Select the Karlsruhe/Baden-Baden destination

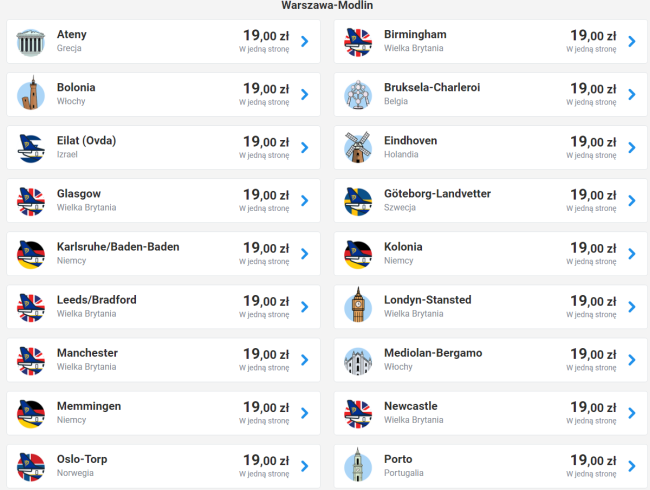(118, 247)
